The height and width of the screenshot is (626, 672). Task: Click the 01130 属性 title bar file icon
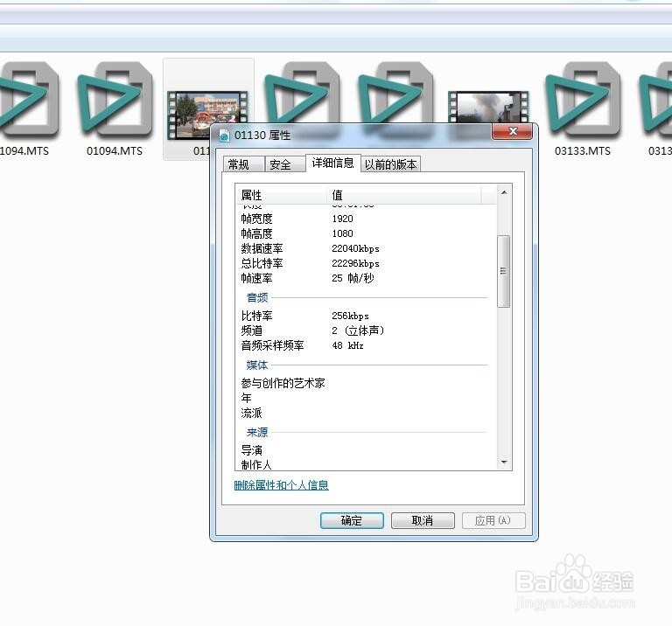[225, 136]
